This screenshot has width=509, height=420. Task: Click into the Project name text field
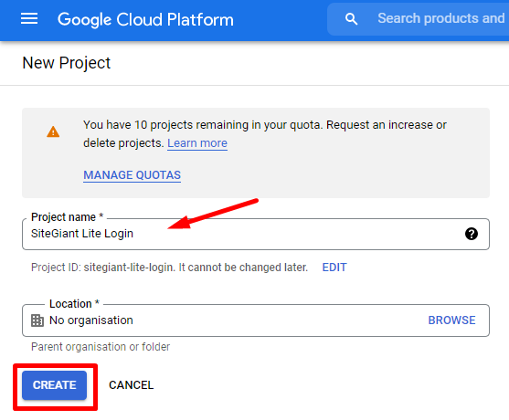[x=256, y=234]
